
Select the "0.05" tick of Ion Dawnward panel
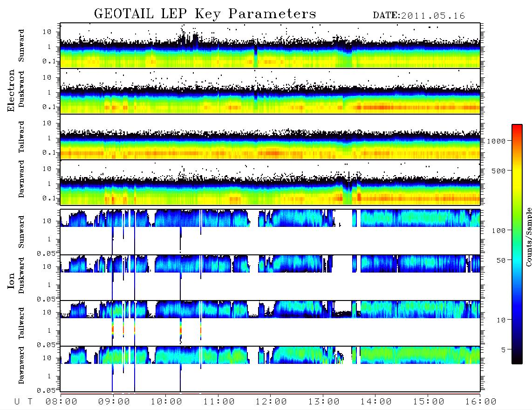coord(46,390)
